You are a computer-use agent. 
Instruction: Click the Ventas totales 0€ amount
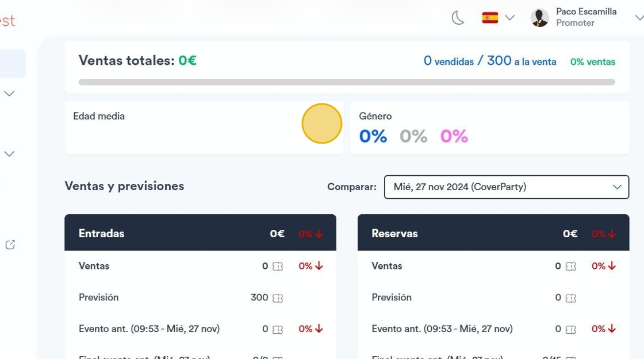(x=187, y=61)
